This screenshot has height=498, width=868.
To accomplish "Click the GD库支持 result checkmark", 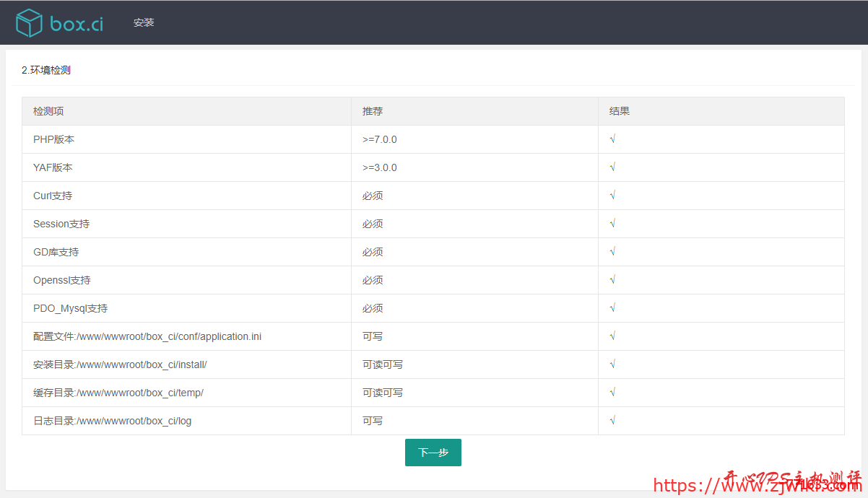I will pos(612,252).
